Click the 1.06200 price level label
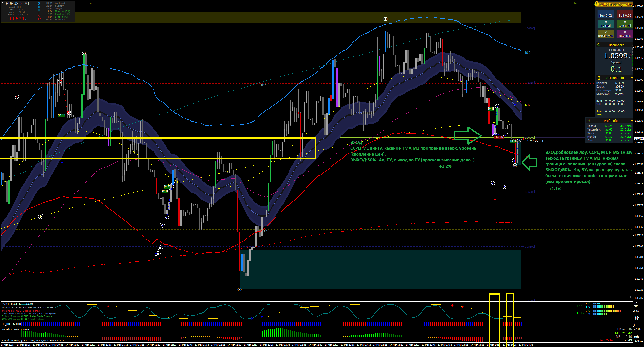 [529, 28]
